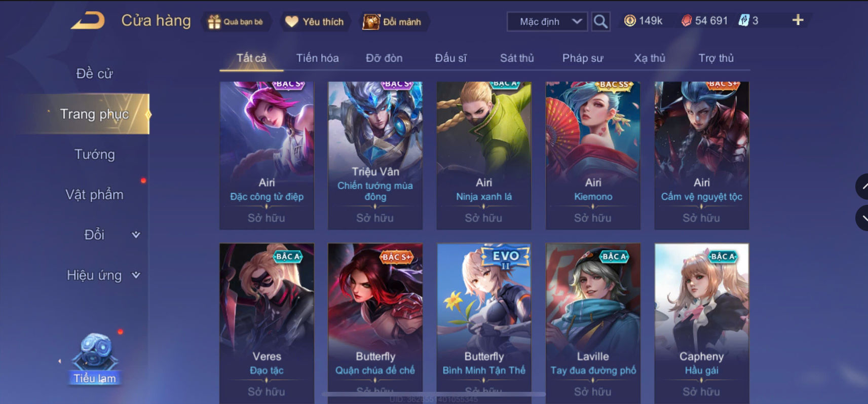The image size is (868, 404).
Task: Switch to the Pháp sư tab
Action: pos(583,58)
